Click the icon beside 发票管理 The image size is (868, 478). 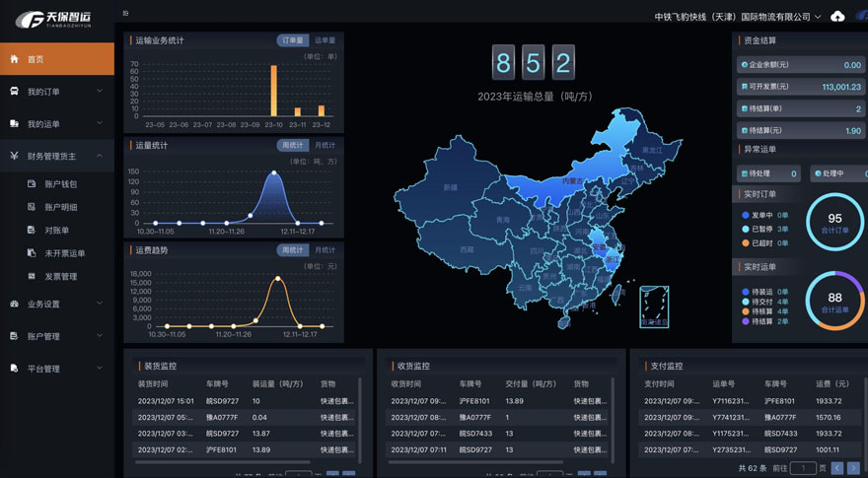pyautogui.click(x=32, y=276)
